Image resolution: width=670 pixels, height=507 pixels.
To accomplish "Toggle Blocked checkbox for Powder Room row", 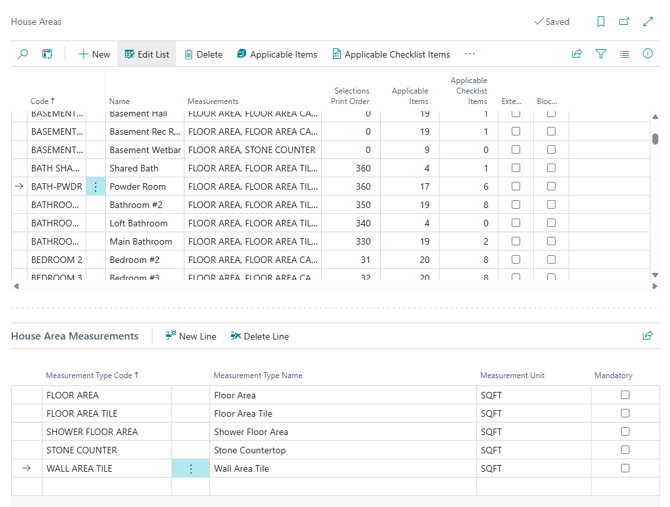I will coord(551,186).
